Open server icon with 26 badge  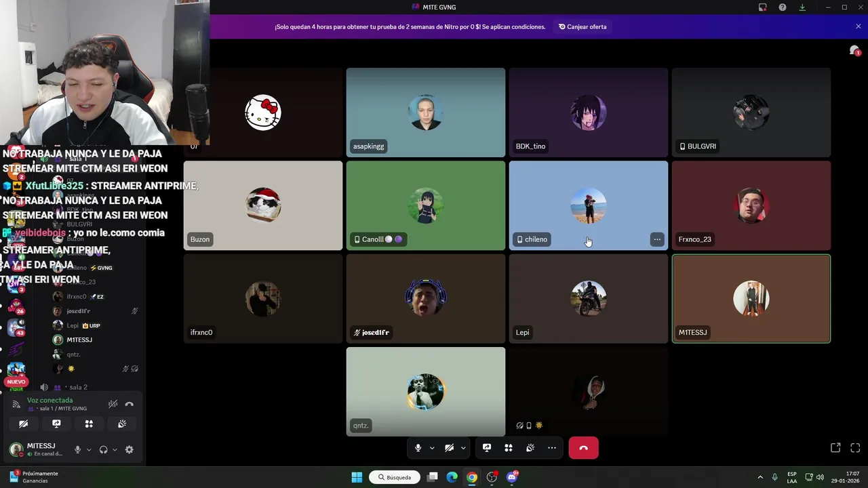(16, 305)
